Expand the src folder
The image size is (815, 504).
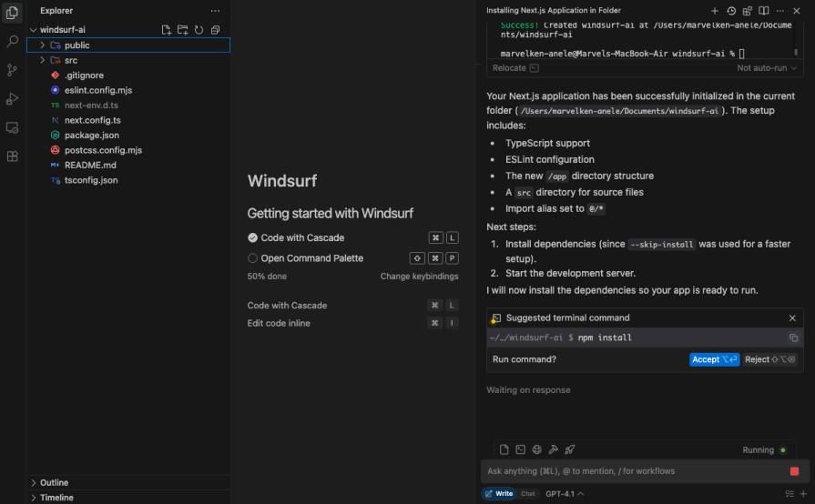click(43, 60)
